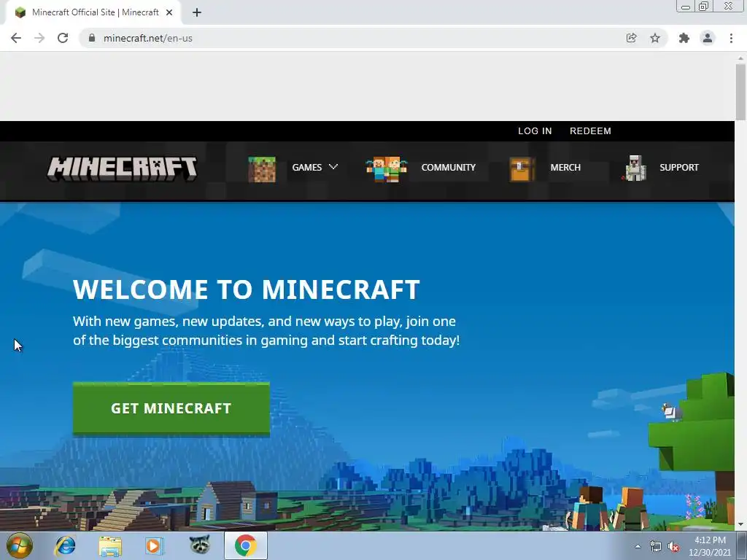Click the WELCOME TO MINECRAFT heading
747x560 pixels.
tap(247, 289)
